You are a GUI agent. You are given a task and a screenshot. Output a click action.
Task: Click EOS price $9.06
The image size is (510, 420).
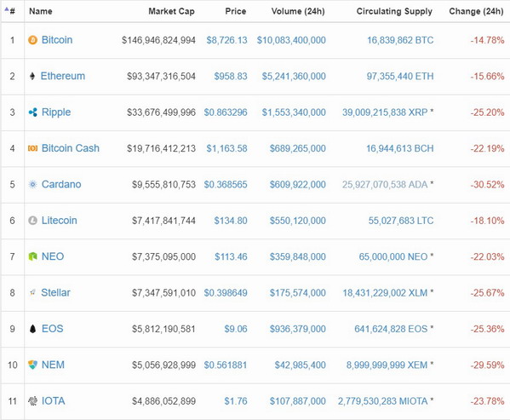coord(236,329)
